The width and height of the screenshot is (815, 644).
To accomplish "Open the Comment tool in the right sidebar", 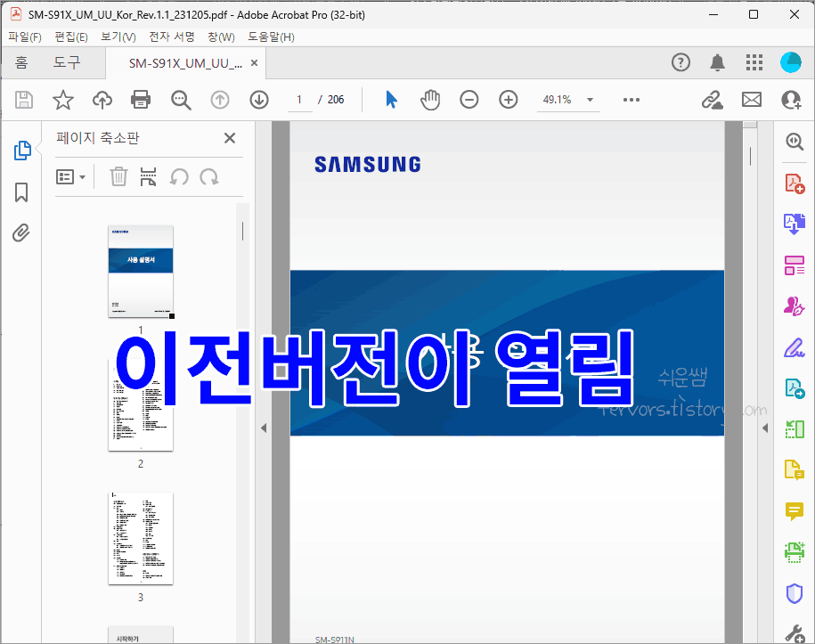I will pyautogui.click(x=794, y=511).
